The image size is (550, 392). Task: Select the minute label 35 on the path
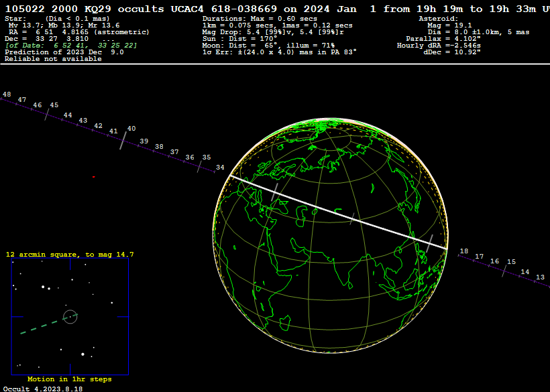(x=207, y=157)
